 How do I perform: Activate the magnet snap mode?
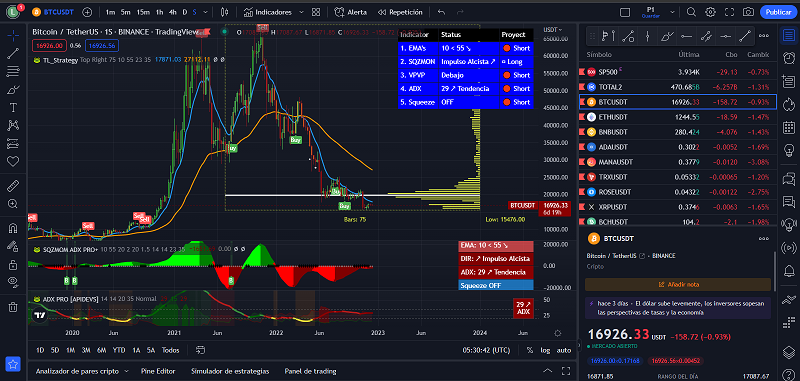[x=13, y=228]
